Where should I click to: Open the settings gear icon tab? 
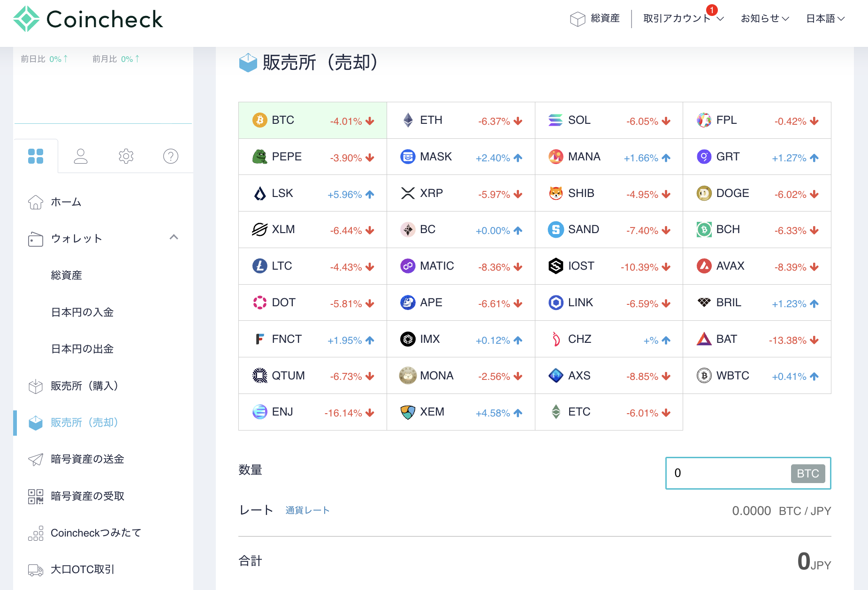[126, 156]
